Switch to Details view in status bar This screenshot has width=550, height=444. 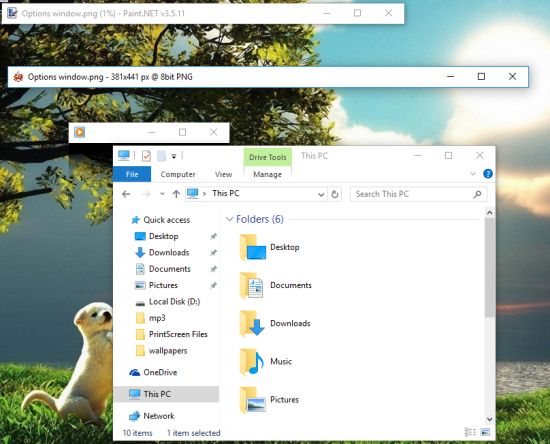click(470, 432)
